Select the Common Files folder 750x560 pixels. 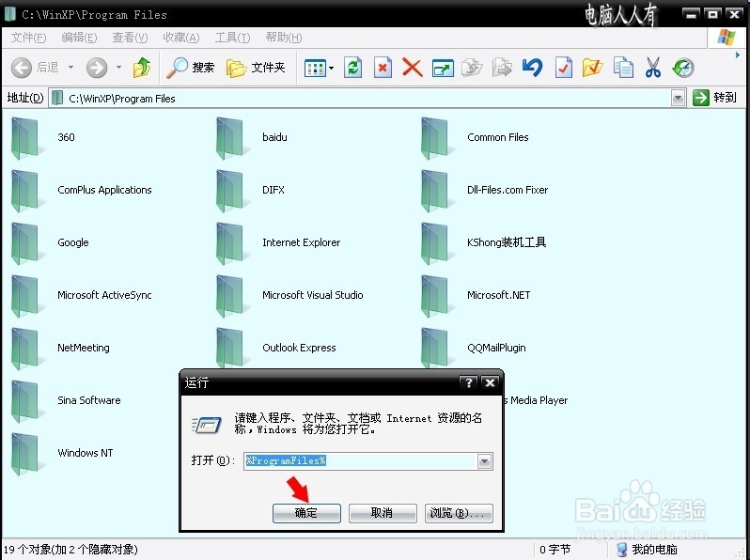tap(475, 138)
